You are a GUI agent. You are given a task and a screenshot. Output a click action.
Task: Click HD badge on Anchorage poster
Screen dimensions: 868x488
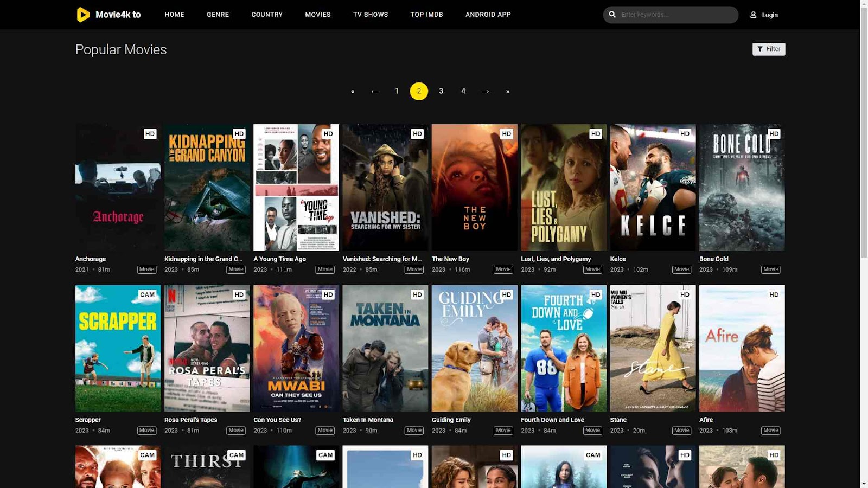(x=150, y=134)
